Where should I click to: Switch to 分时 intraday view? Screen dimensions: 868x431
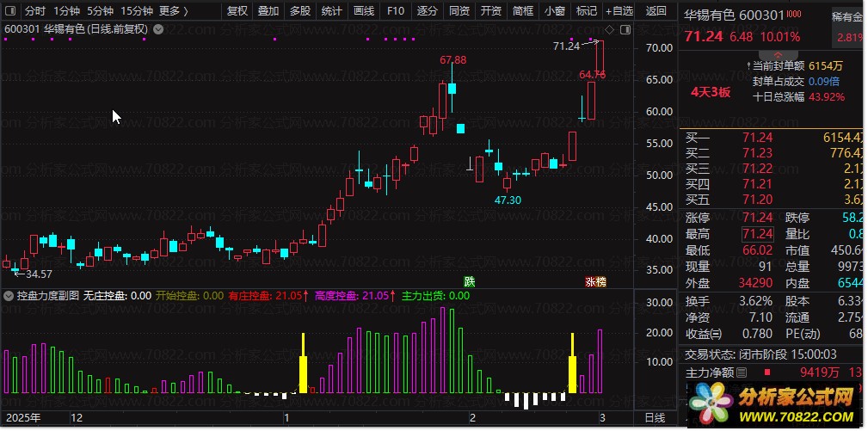pyautogui.click(x=35, y=10)
